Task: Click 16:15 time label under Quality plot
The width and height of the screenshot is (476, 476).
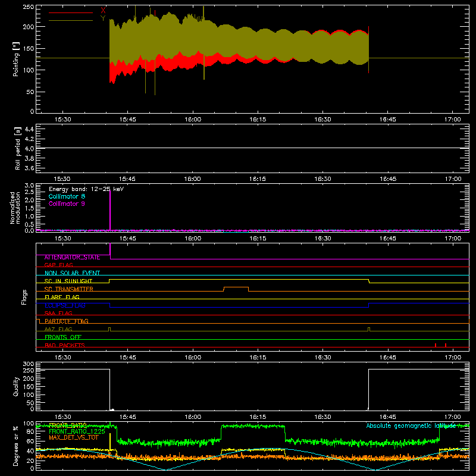Action: pos(258,417)
